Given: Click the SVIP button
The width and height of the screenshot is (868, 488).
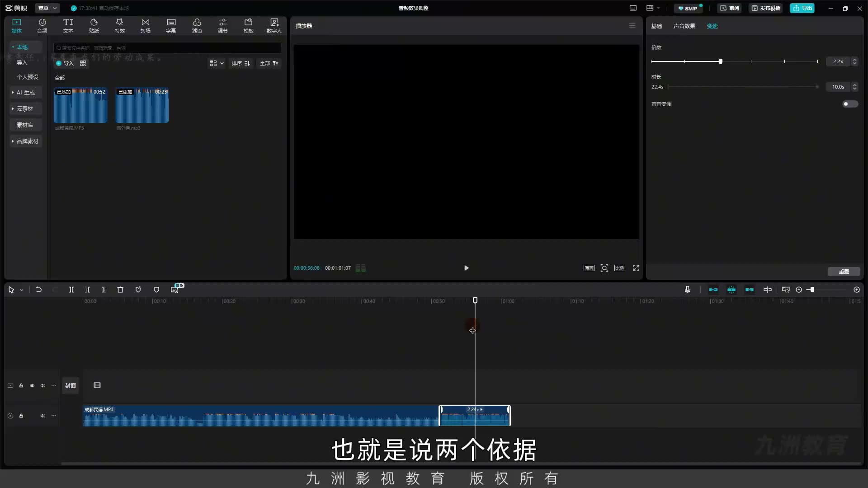Looking at the screenshot, I should click(688, 8).
